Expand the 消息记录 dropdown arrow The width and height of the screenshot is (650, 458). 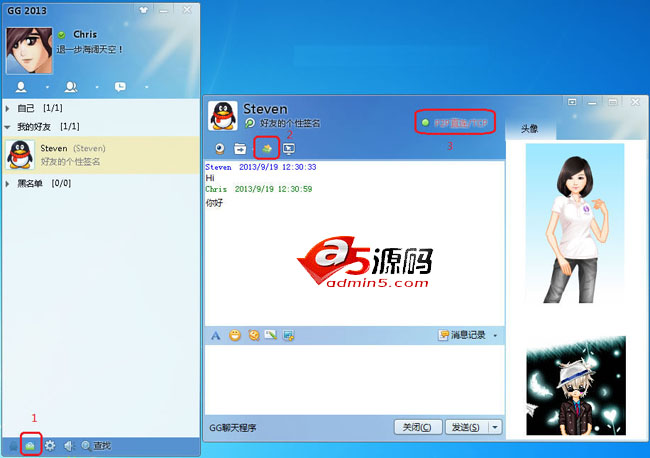tap(495, 335)
